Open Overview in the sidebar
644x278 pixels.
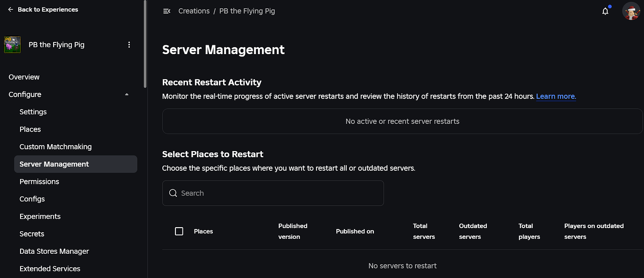(24, 77)
